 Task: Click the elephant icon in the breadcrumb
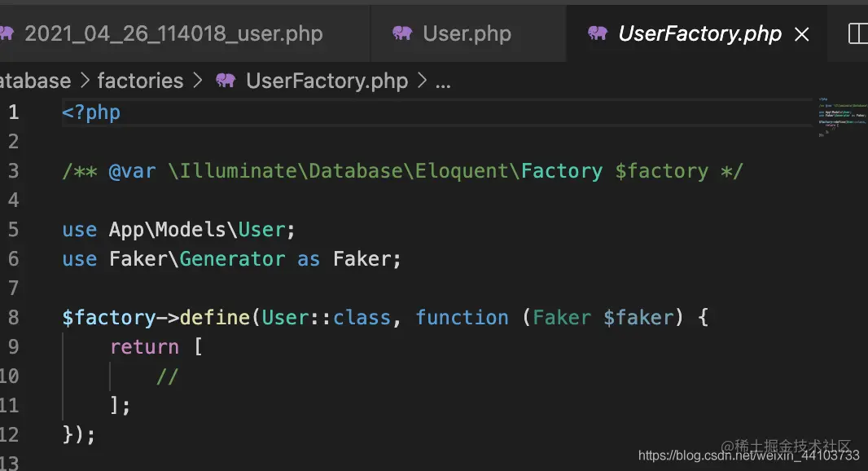point(226,81)
